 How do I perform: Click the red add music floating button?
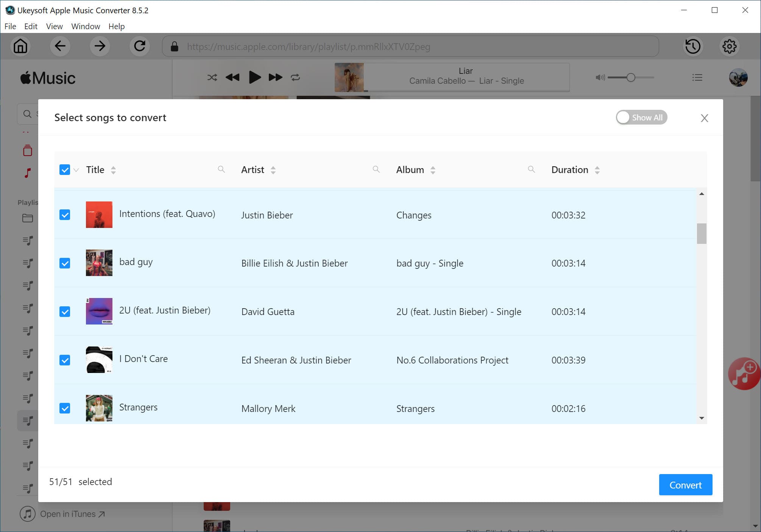(744, 374)
